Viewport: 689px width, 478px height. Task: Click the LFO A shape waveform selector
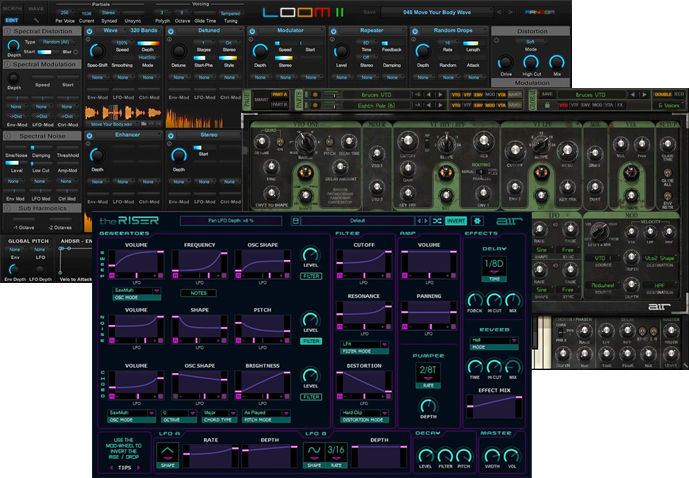(167, 456)
